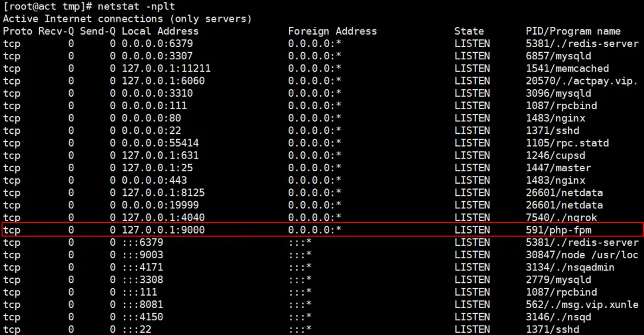This screenshot has height=335, width=644.
Task: Click program name '3146/./nsqd'
Action: (558, 317)
